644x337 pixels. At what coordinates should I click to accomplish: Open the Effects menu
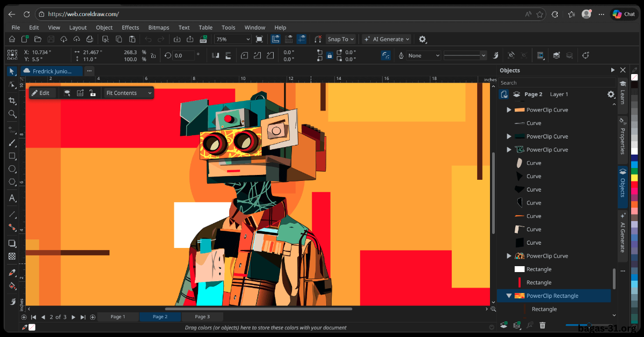coord(130,27)
